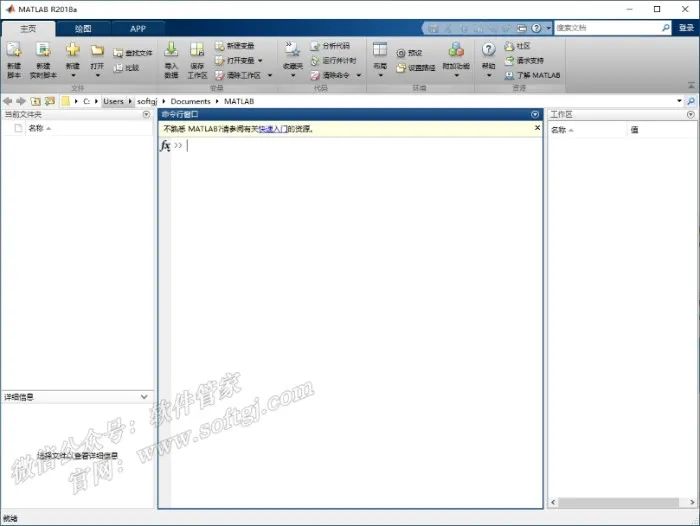Click the fx function browser icon
The image size is (700, 526).
(x=165, y=146)
